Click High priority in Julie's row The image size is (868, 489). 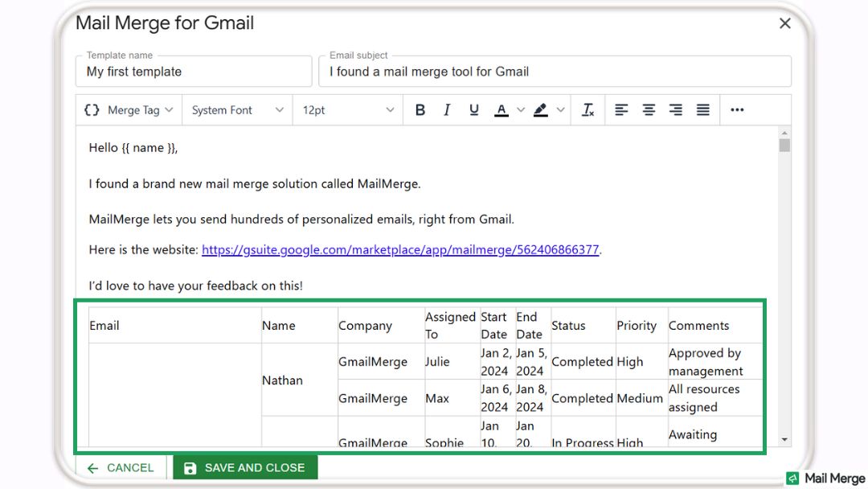click(x=641, y=362)
